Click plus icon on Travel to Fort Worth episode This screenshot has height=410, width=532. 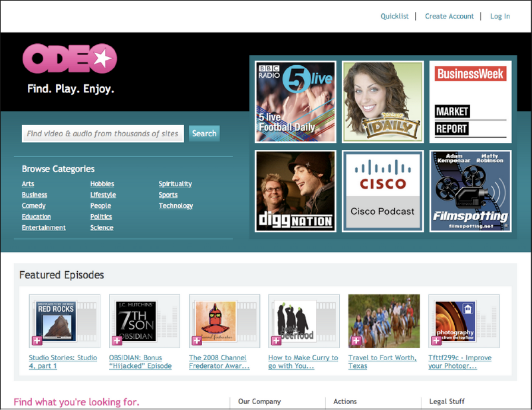(x=356, y=340)
